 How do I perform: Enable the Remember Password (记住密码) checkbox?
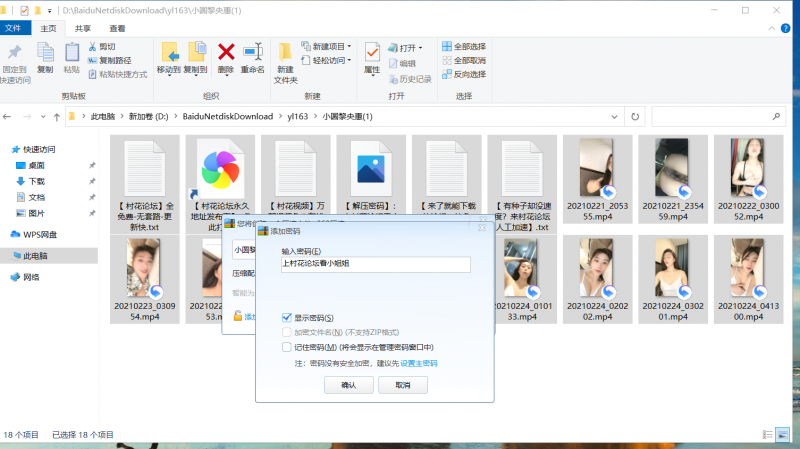pyautogui.click(x=287, y=347)
